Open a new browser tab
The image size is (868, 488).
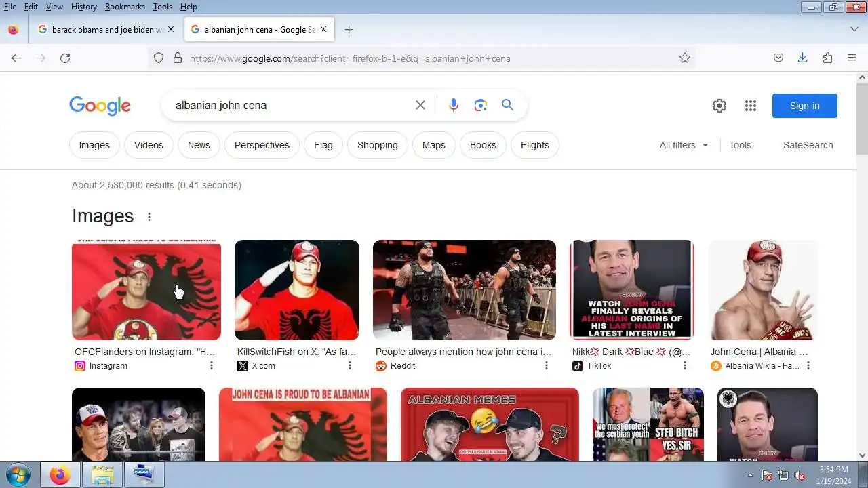(x=349, y=30)
